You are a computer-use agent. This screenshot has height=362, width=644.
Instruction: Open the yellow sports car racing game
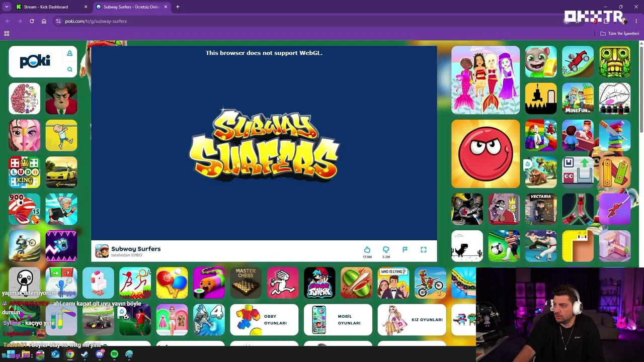(61, 172)
